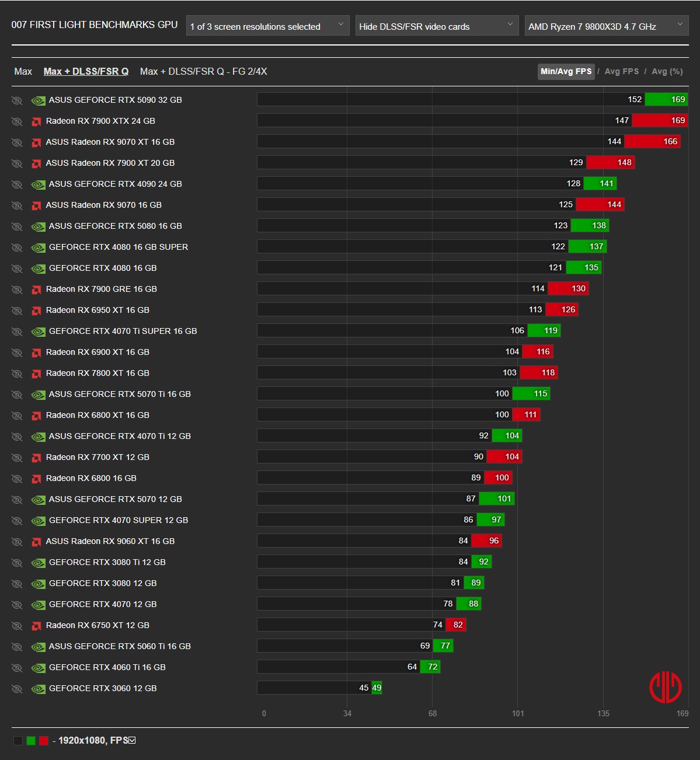Hide the ASUS GeForce RTX 5090 32 GB row
The height and width of the screenshot is (760, 700).
17,100
